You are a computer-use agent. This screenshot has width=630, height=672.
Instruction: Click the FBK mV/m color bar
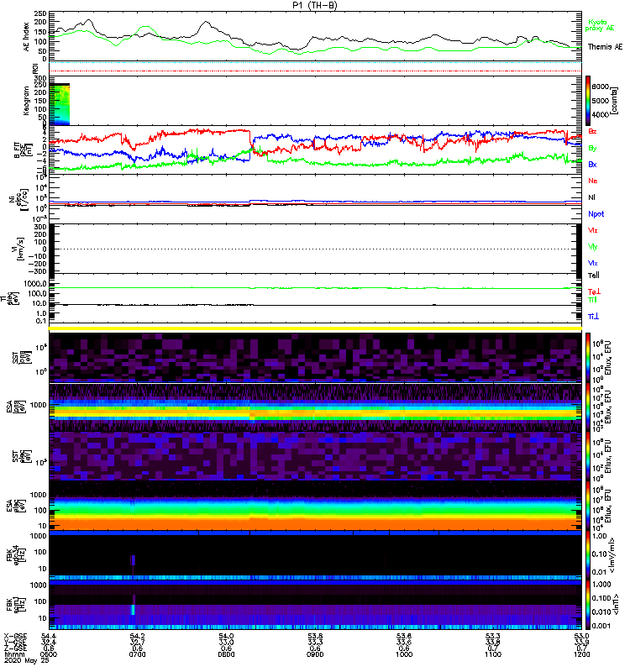pyautogui.click(x=588, y=554)
